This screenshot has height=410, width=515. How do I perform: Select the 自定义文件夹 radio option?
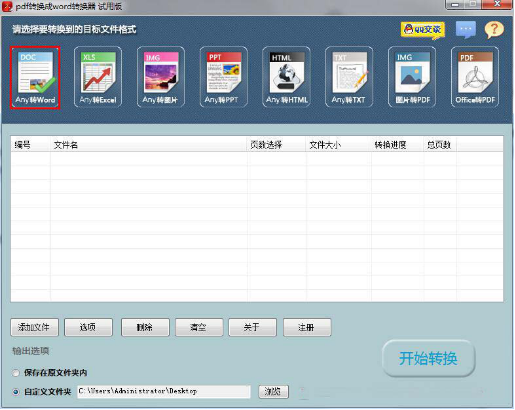coord(16,392)
